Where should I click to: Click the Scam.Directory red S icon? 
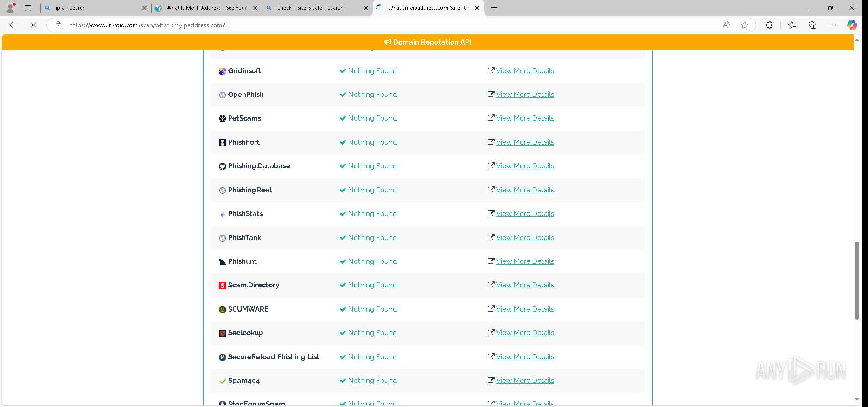pos(223,286)
